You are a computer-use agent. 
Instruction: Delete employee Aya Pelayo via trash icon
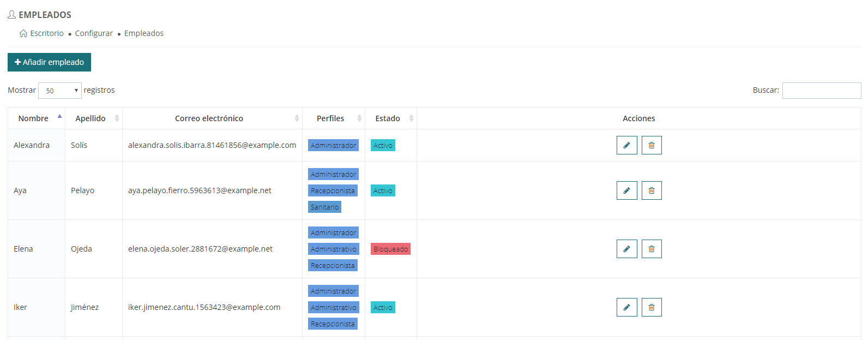pyautogui.click(x=652, y=190)
